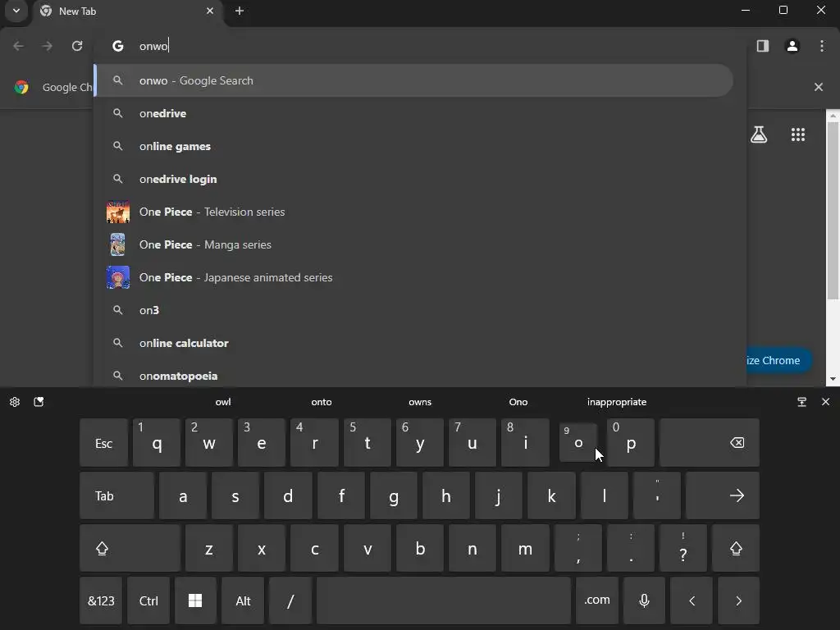
Task: Insert the word suggestion onto
Action: click(322, 402)
